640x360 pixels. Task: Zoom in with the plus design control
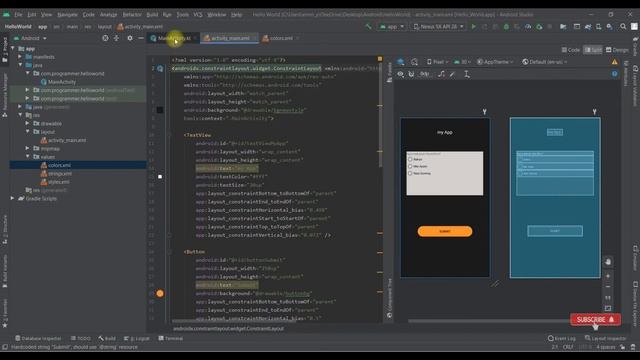coord(608,276)
